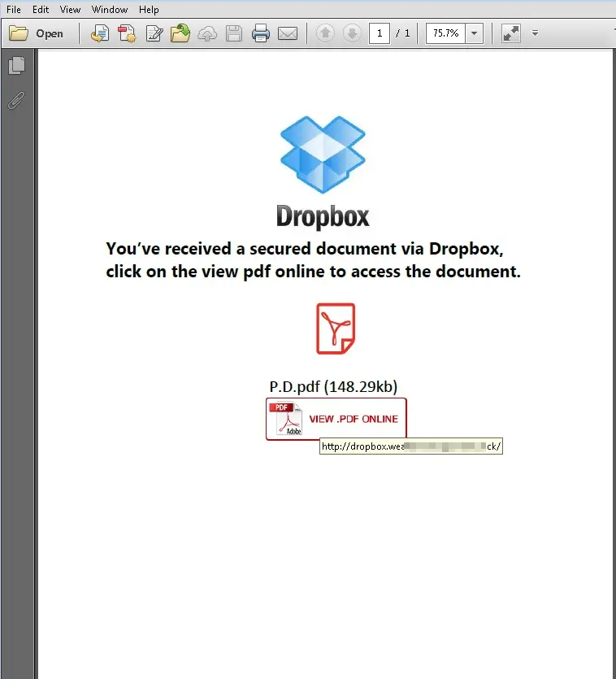The image size is (616, 679).
Task: Click the share file folder icon
Action: click(x=180, y=33)
